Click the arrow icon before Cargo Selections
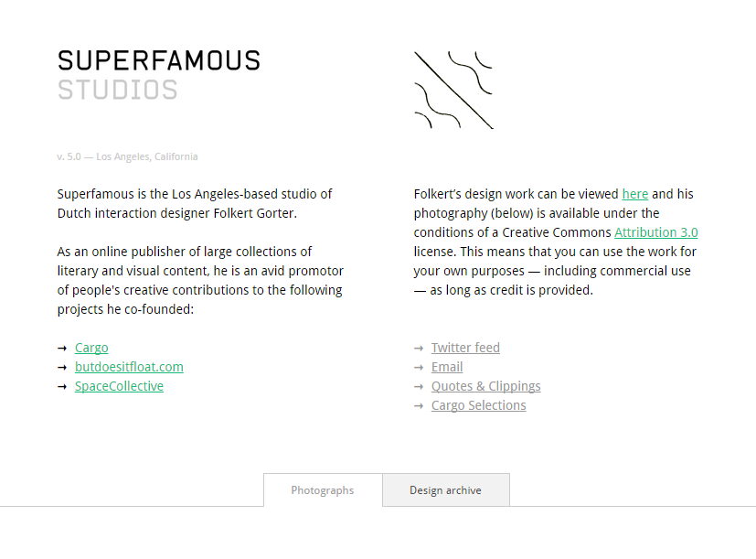This screenshot has height=559, width=756. [419, 405]
